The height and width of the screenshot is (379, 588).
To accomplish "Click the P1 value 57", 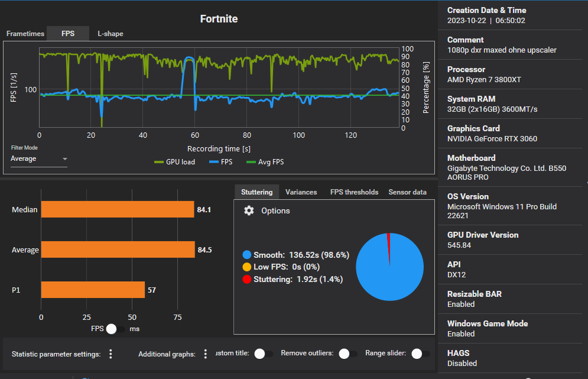I will click(x=152, y=290).
